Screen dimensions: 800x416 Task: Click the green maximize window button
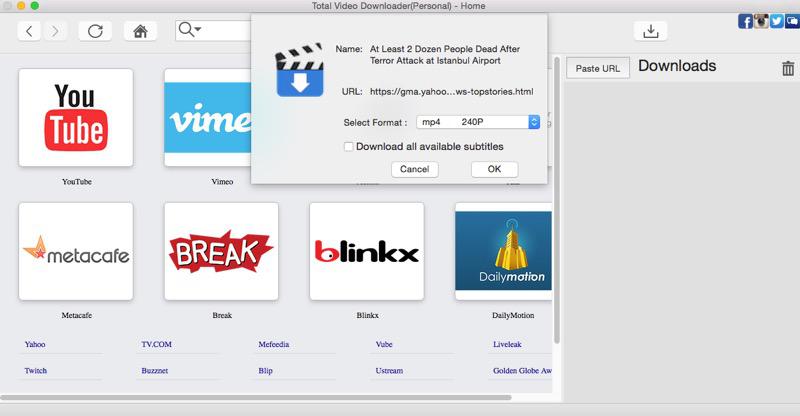tap(34, 6)
